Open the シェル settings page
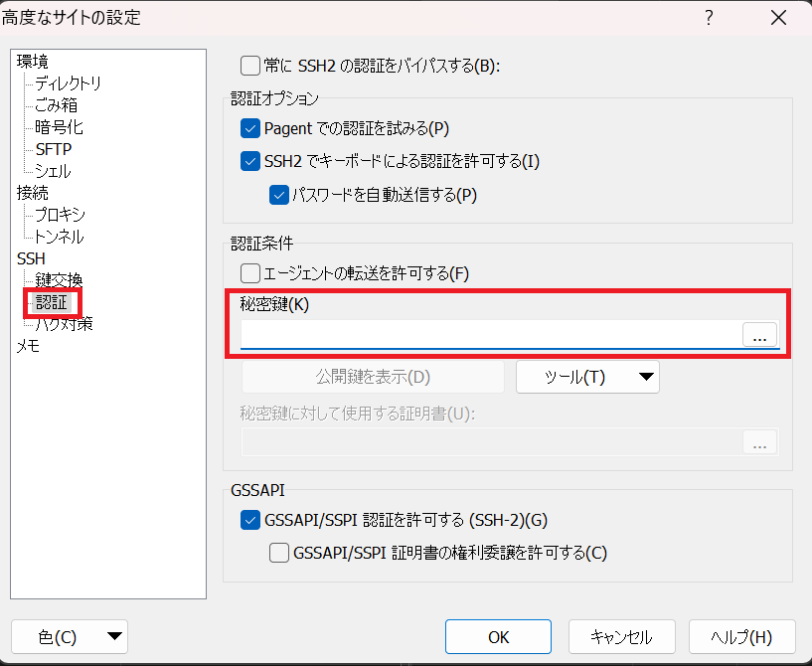 pos(53,171)
